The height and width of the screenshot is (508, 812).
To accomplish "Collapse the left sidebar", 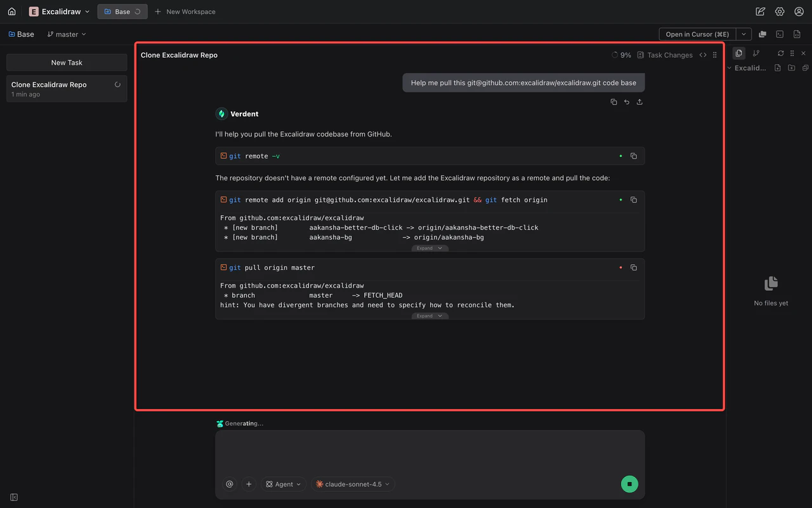I will point(14,497).
